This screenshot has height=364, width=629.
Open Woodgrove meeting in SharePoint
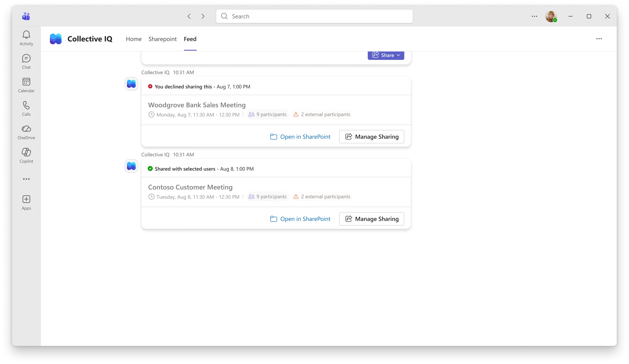click(x=300, y=137)
